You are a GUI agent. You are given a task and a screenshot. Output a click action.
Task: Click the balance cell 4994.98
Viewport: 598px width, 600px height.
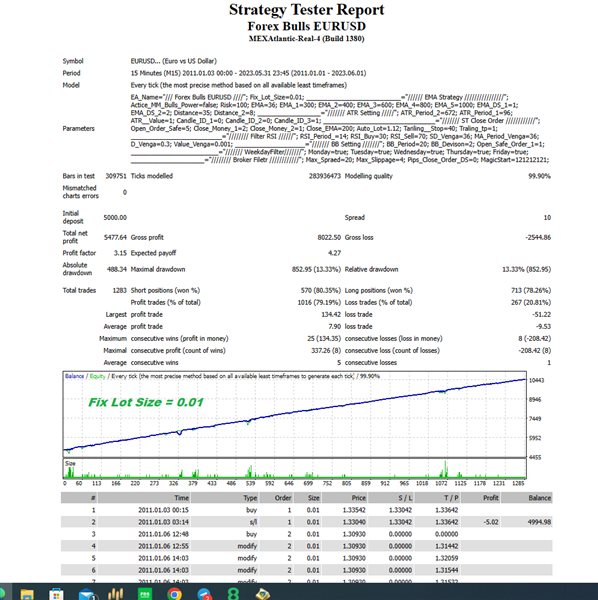click(540, 522)
